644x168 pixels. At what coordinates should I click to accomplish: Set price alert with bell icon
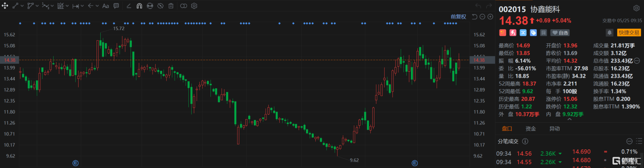pyautogui.click(x=610, y=32)
